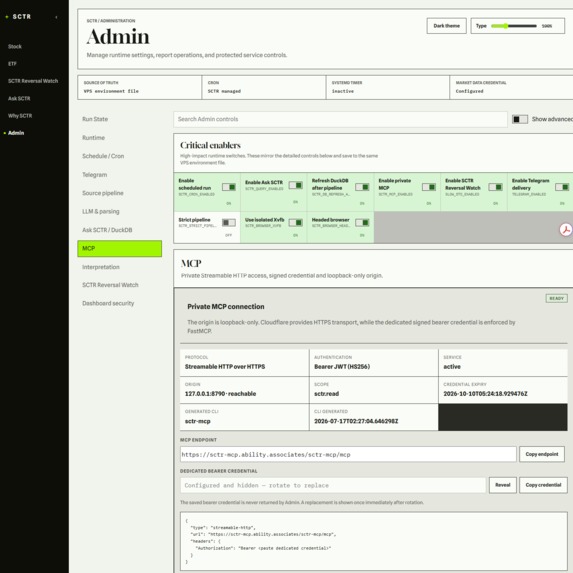573x573 pixels.
Task: Click the SCTR / Administration breadcrumb
Action: tap(111, 21)
